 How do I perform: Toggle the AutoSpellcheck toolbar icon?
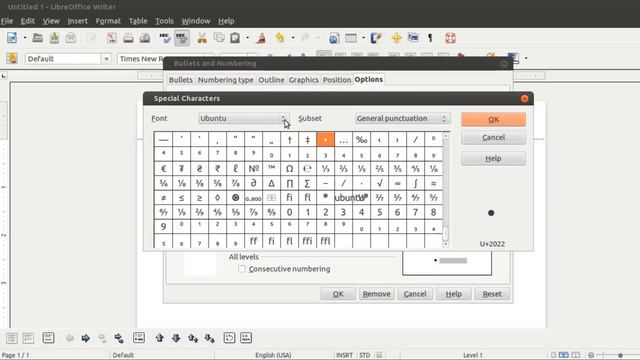point(182,38)
